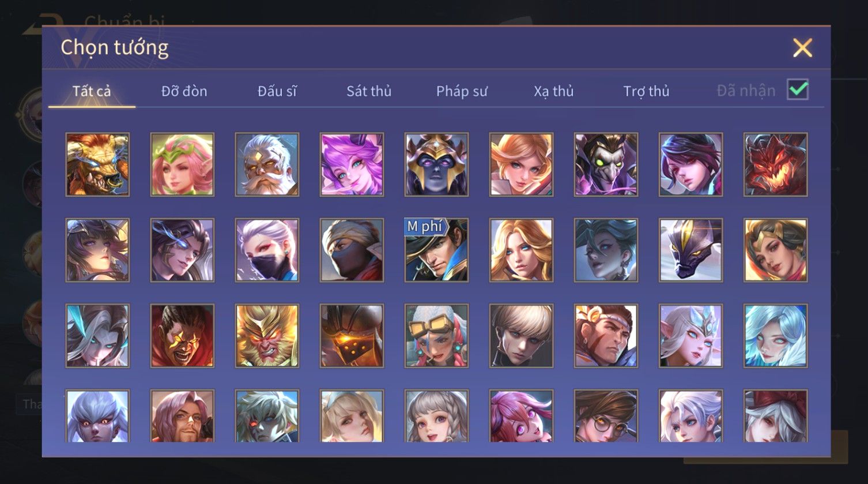Select the hero marked 'M phí'

click(x=436, y=250)
